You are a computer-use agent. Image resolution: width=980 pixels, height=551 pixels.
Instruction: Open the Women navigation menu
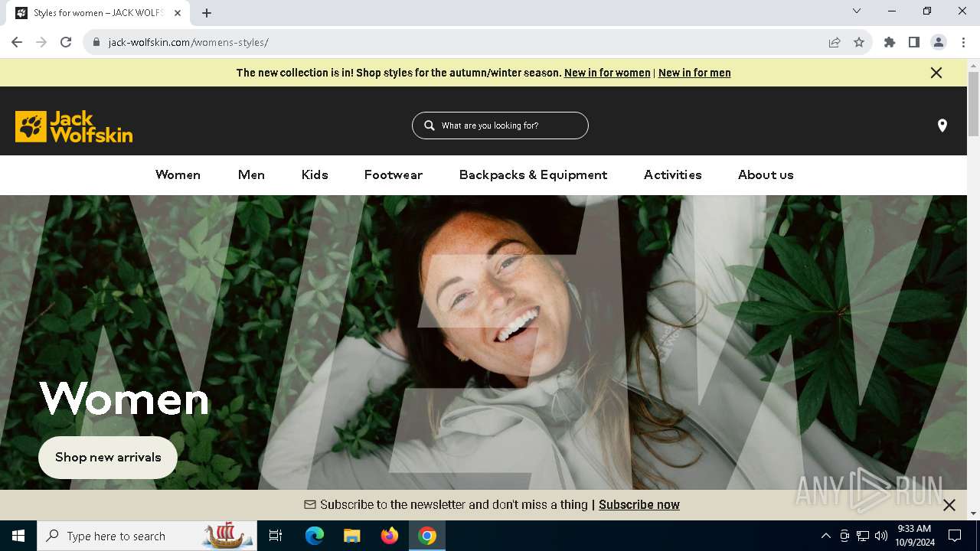(x=178, y=174)
